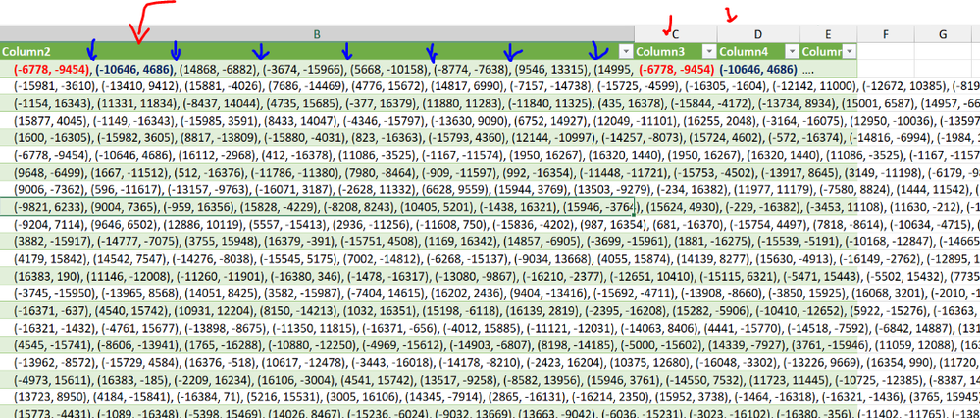Open the filter dropdown in column E header
The width and height of the screenshot is (980, 418).
click(849, 51)
